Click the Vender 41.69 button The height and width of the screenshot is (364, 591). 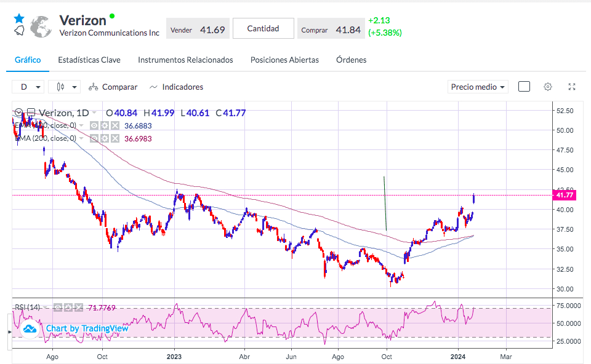tap(198, 28)
